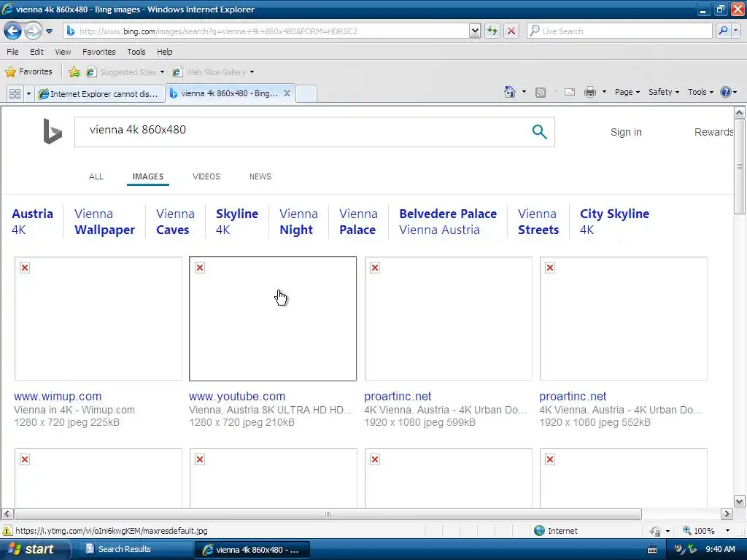Click the Vienna in 4K - Wimup.com caption
The image size is (747, 560).
point(74,410)
